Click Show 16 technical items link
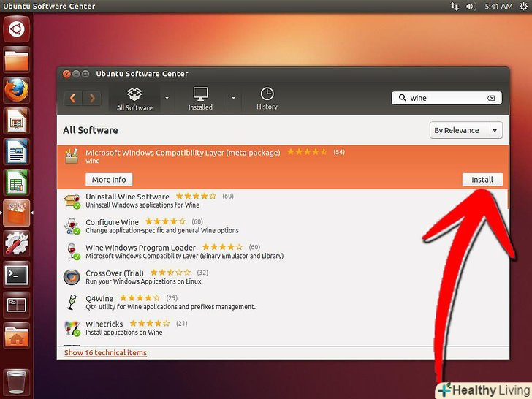 click(x=105, y=353)
